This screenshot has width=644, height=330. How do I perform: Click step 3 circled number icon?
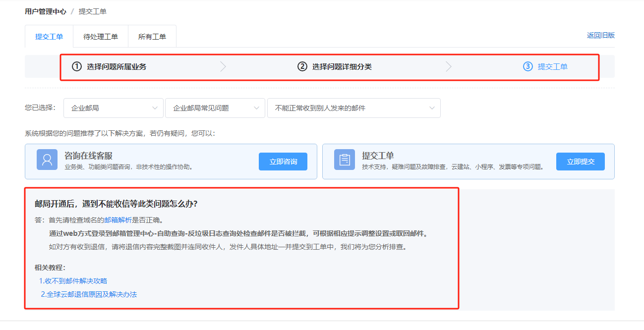tap(527, 66)
